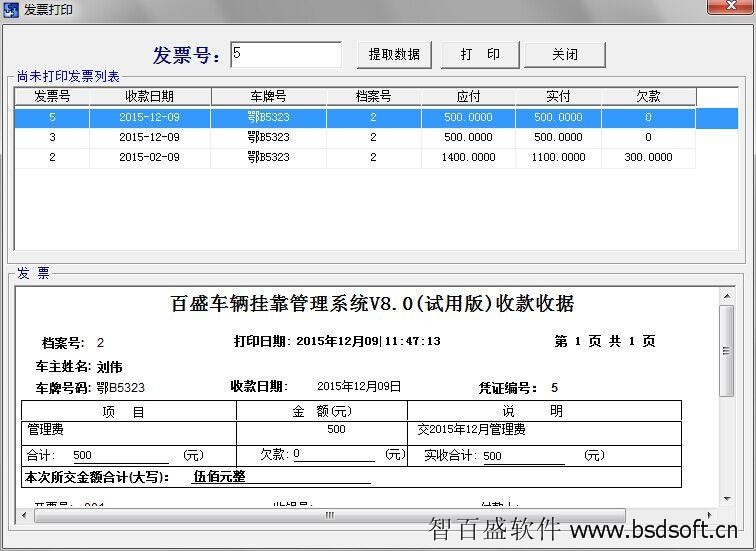Click the left arrow of the horizontal scrollbar
This screenshot has height=551, width=756.
[x=24, y=515]
